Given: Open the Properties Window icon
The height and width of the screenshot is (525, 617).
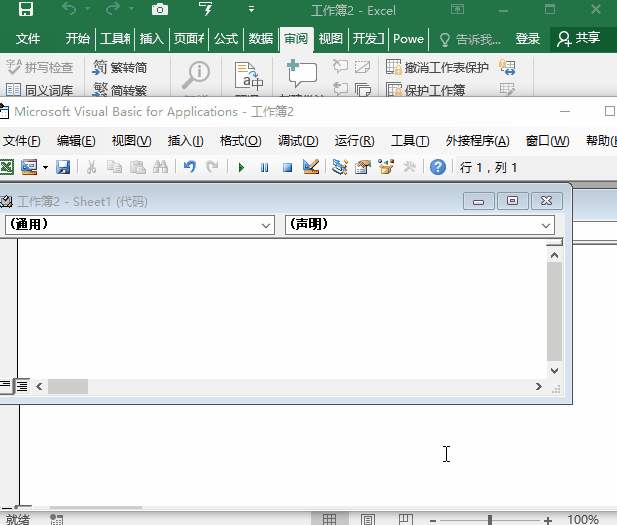Looking at the screenshot, I should pos(363,167).
